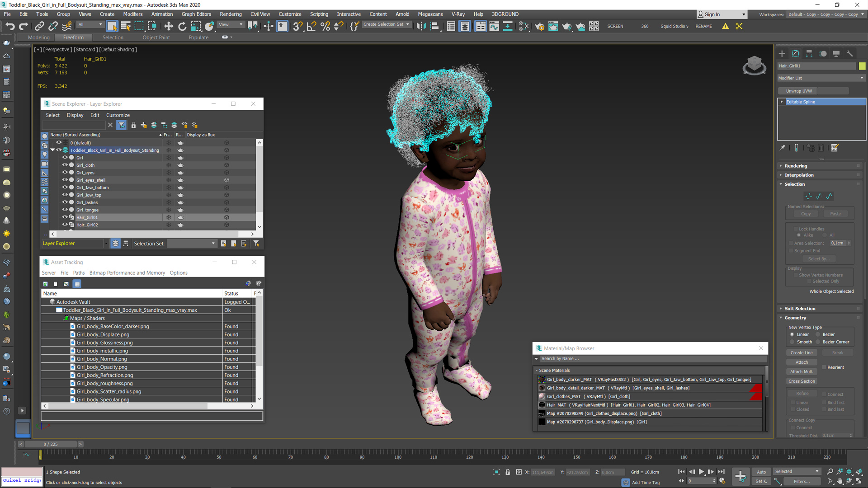Open Customize menu in Scene Explorer
The width and height of the screenshot is (868, 488).
[118, 115]
